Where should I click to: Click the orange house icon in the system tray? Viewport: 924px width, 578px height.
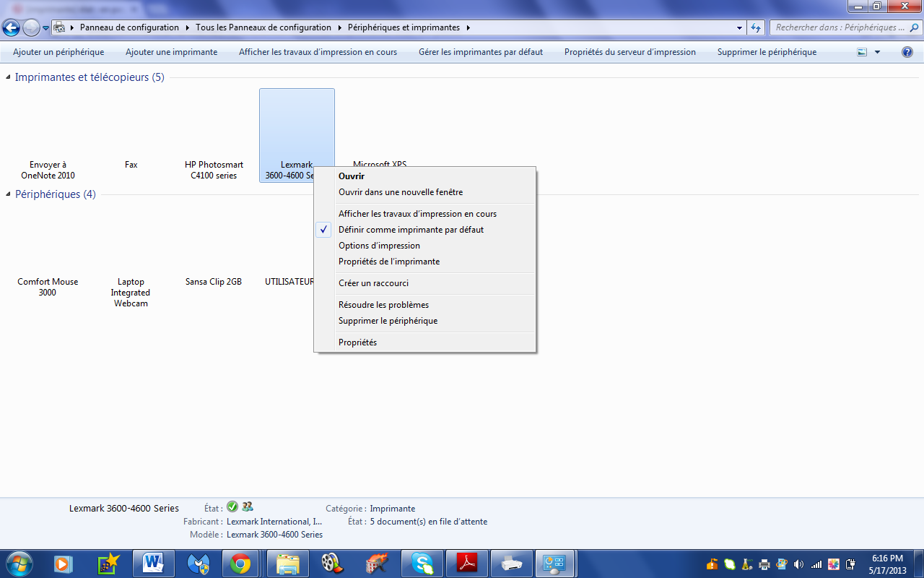(x=712, y=564)
